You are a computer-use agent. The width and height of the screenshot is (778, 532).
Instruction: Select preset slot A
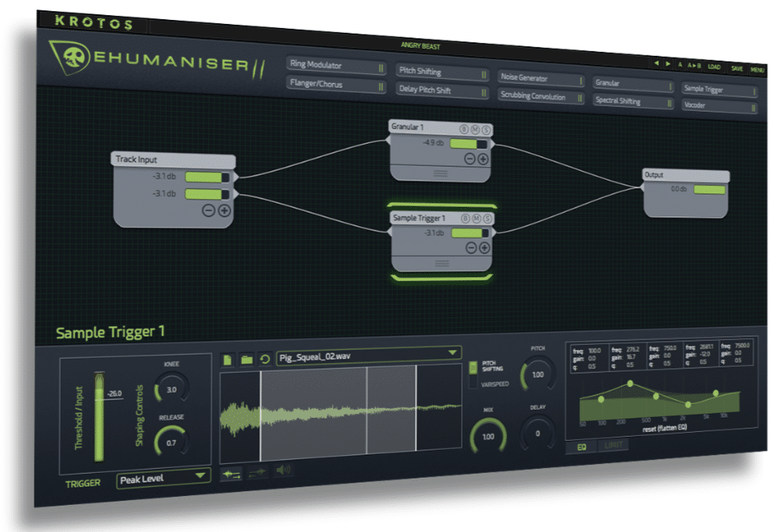tap(680, 65)
